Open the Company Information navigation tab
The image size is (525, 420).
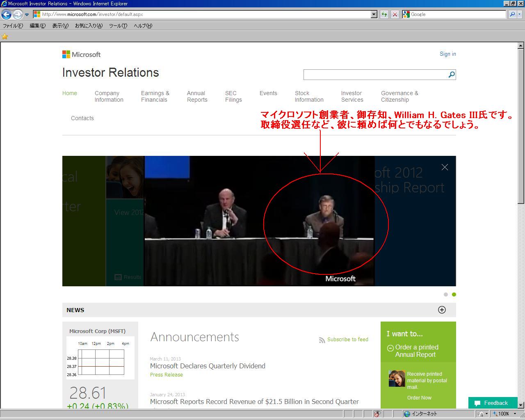coord(109,97)
